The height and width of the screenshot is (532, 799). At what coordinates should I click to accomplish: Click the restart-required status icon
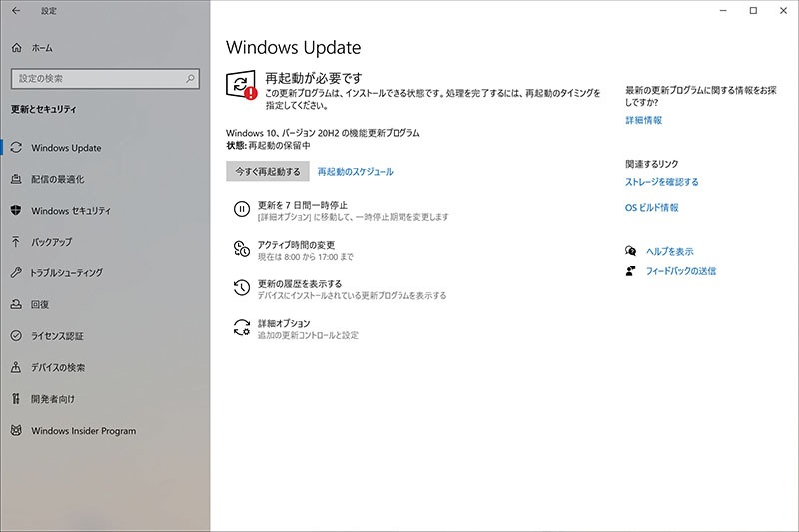[x=241, y=85]
